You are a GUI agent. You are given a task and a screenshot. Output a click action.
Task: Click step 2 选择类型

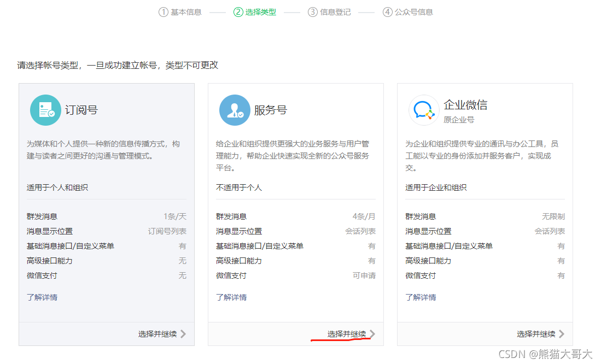point(254,12)
